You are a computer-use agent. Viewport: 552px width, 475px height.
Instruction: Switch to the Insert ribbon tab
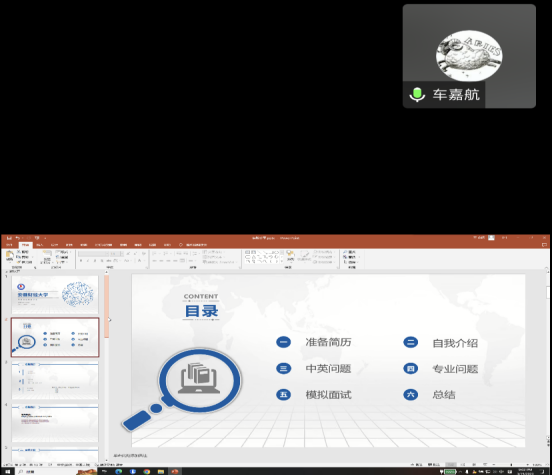(40, 245)
